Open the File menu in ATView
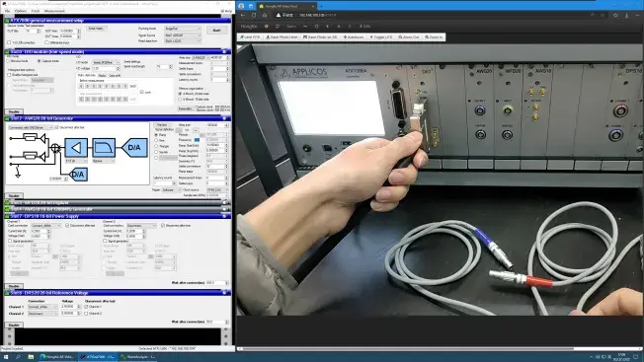The height and width of the screenshot is (362, 644). coord(7,11)
